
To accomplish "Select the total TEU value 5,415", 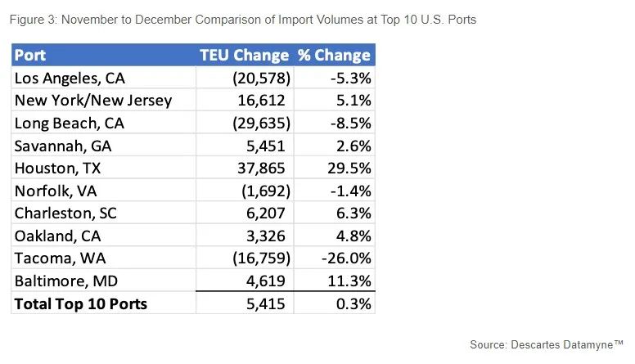I will point(268,303).
